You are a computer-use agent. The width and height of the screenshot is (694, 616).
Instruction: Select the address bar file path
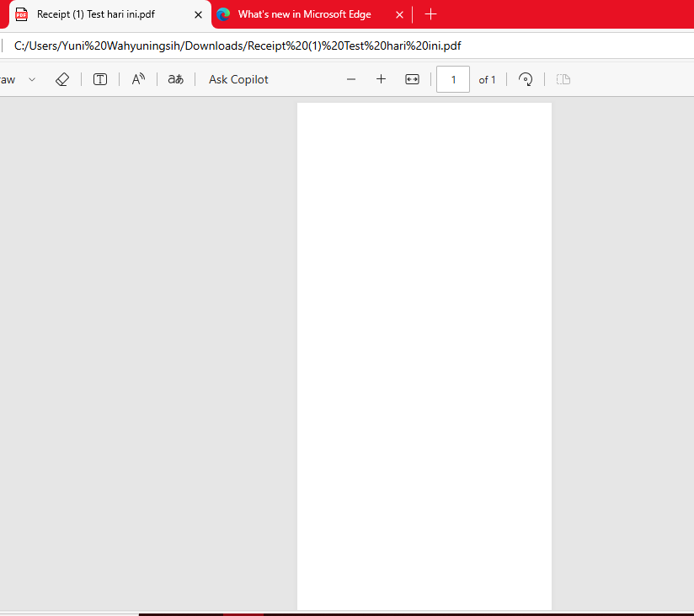point(238,46)
